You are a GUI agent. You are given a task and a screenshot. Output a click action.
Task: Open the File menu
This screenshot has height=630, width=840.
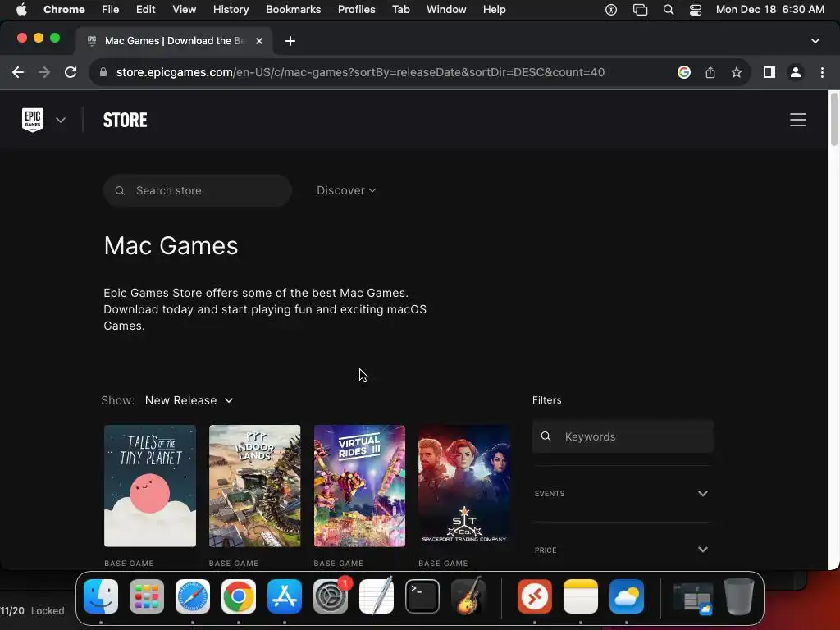tap(111, 10)
